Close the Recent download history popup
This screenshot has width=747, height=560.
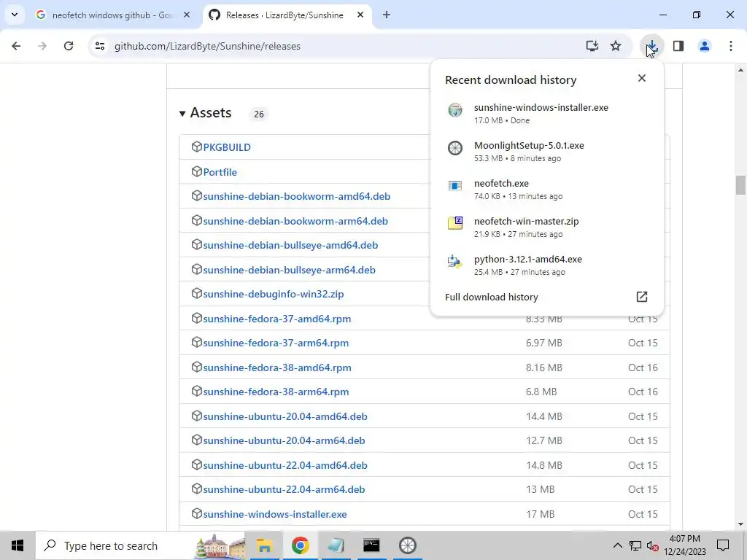[642, 78]
